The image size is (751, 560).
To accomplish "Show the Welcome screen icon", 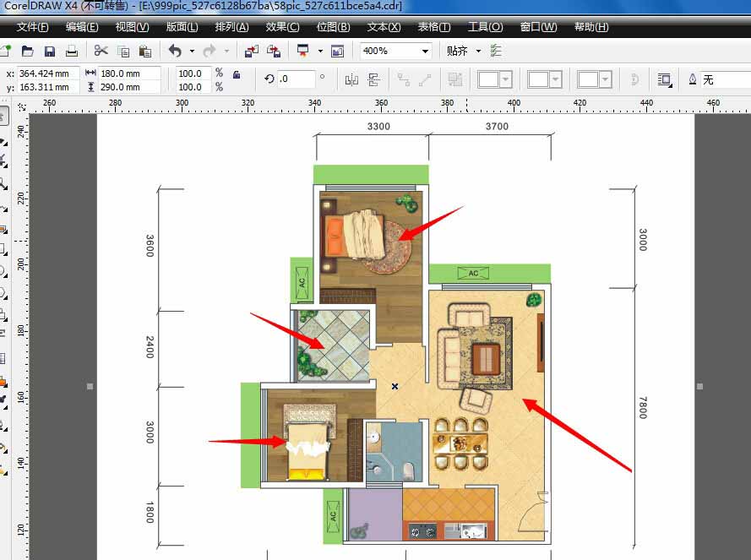I will coord(337,51).
